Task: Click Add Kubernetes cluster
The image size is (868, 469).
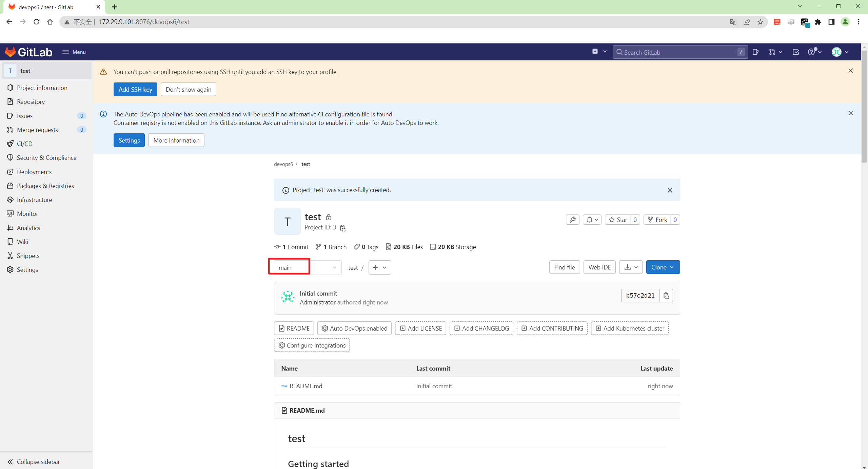Action: pos(629,328)
